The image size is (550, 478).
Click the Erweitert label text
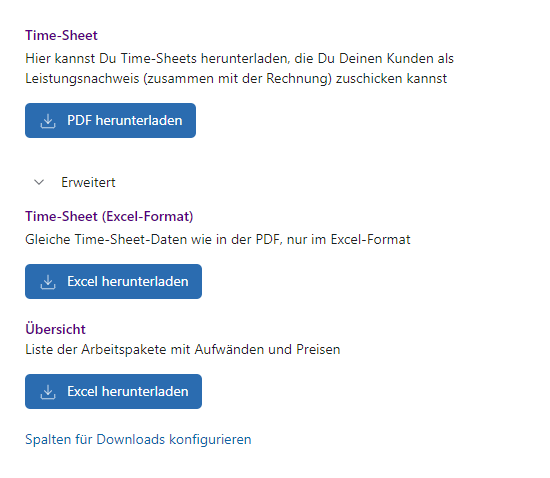(x=88, y=182)
